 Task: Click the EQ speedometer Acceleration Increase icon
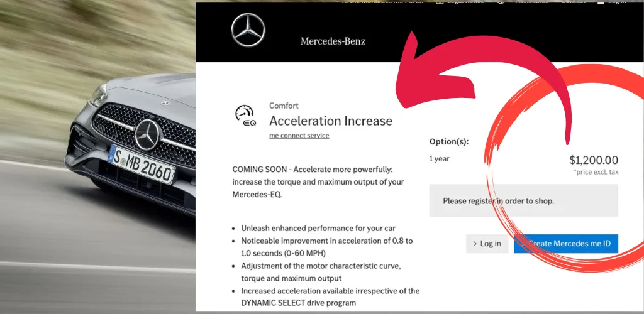(245, 115)
